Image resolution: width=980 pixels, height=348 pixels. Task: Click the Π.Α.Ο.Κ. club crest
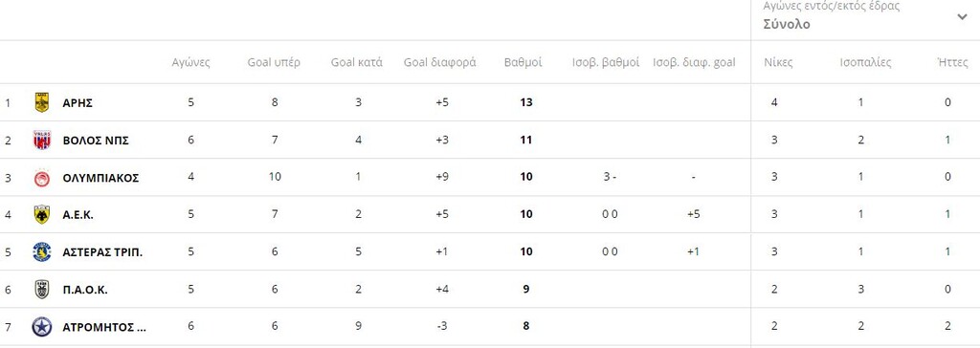(x=42, y=290)
